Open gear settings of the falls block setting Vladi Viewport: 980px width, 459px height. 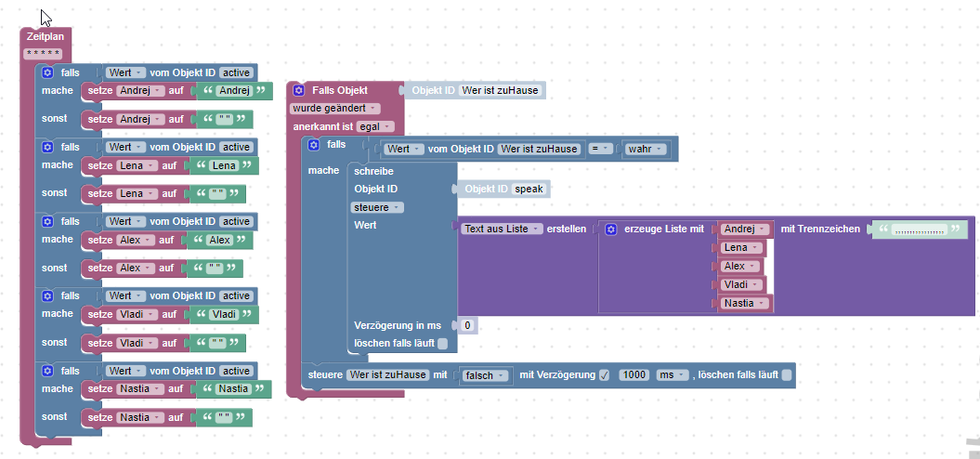(x=46, y=295)
